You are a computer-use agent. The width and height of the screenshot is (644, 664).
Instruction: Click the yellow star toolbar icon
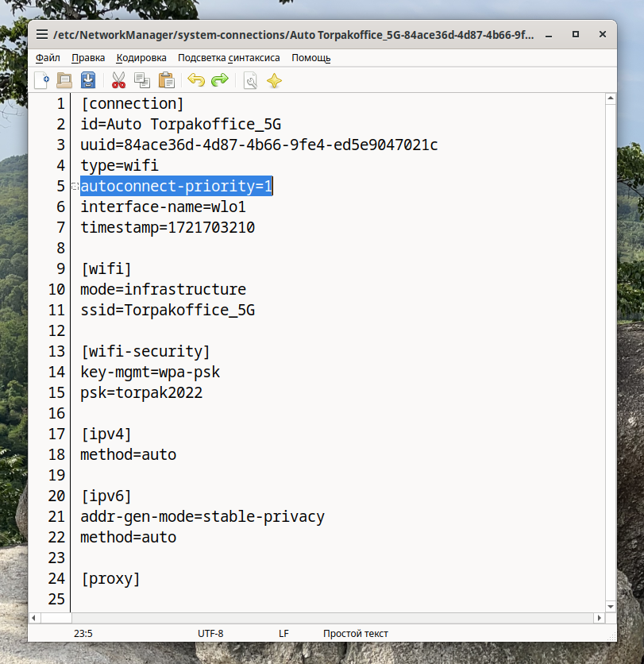click(275, 80)
